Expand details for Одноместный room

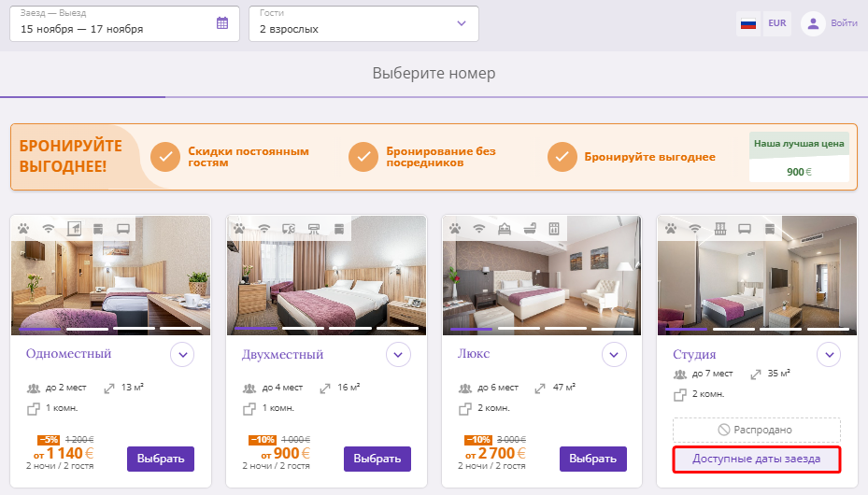tap(183, 355)
